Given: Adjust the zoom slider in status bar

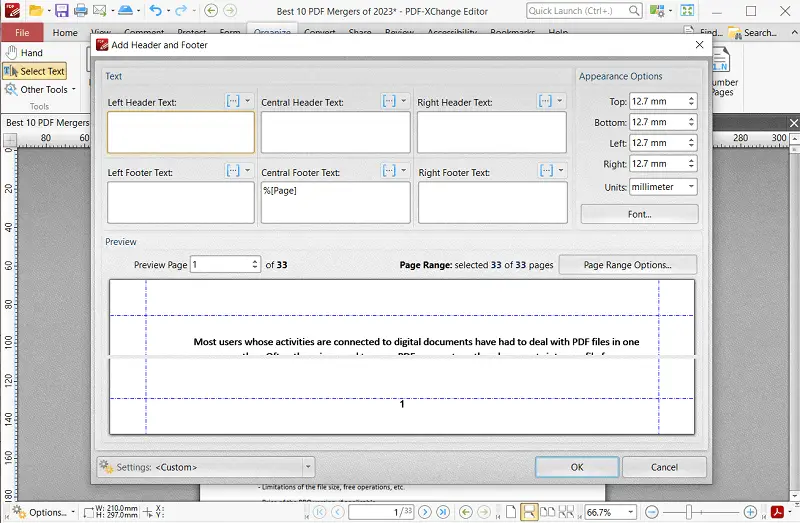Looking at the screenshot, I should coord(689,512).
